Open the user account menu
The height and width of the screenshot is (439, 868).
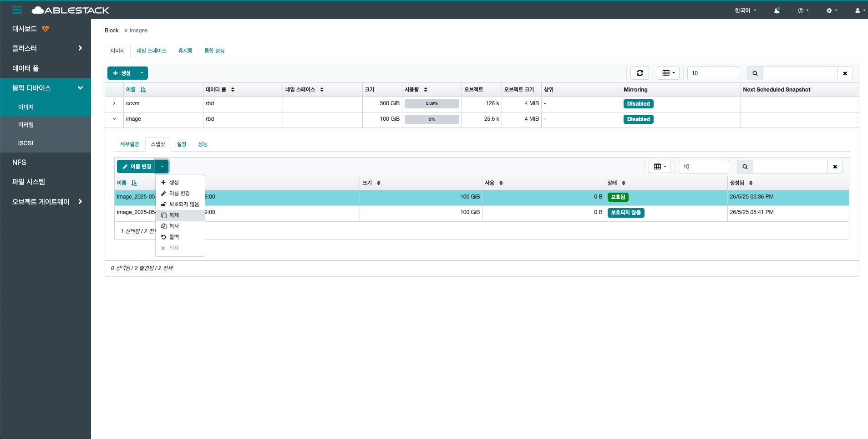(858, 10)
